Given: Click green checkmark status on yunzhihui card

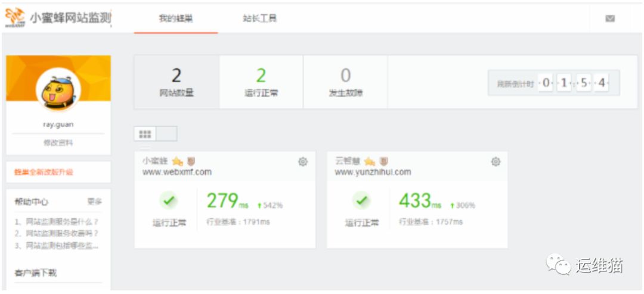Looking at the screenshot, I should point(362,201).
